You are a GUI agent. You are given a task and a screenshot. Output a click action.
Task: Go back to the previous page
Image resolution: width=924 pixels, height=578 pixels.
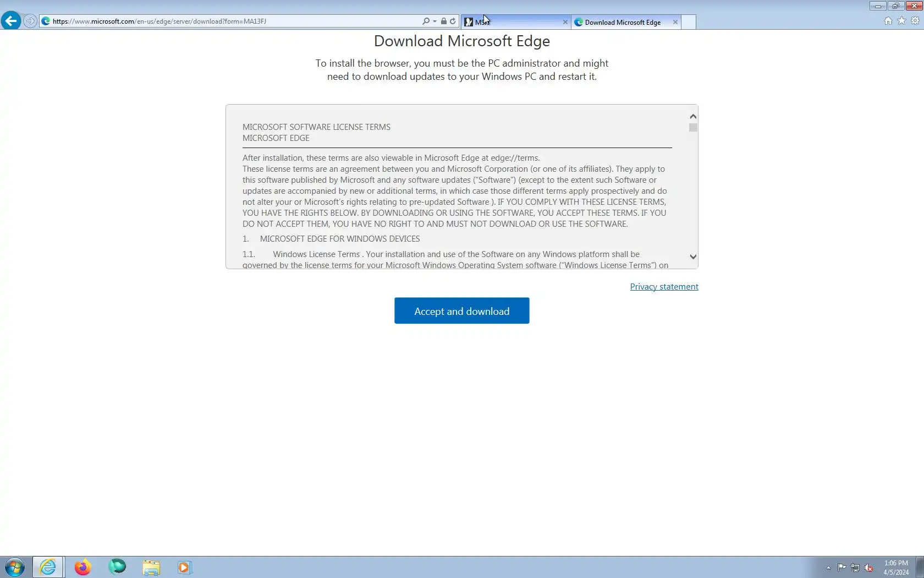11,21
